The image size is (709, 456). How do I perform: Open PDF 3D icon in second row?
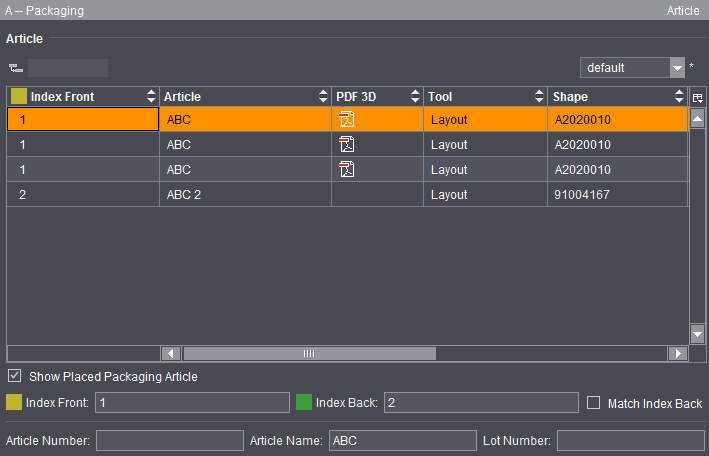coord(347,145)
